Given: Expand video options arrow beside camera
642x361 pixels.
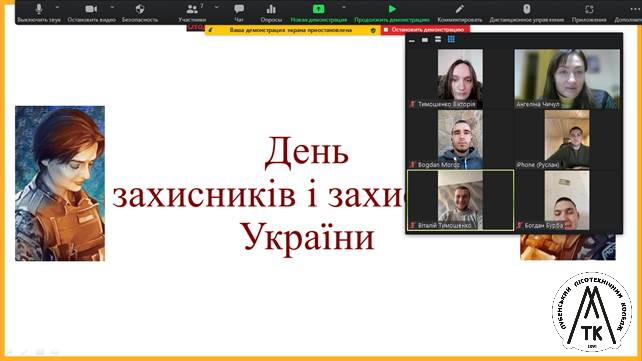Looking at the screenshot, I should (x=112, y=7).
